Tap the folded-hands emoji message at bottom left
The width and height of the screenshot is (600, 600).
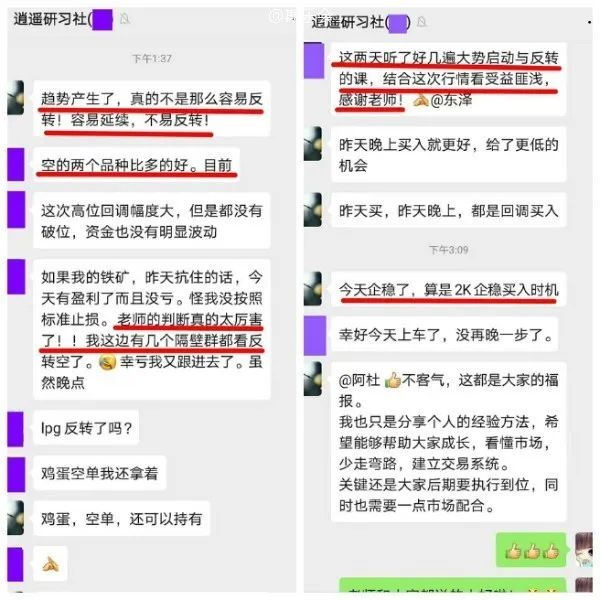pyautogui.click(x=51, y=564)
